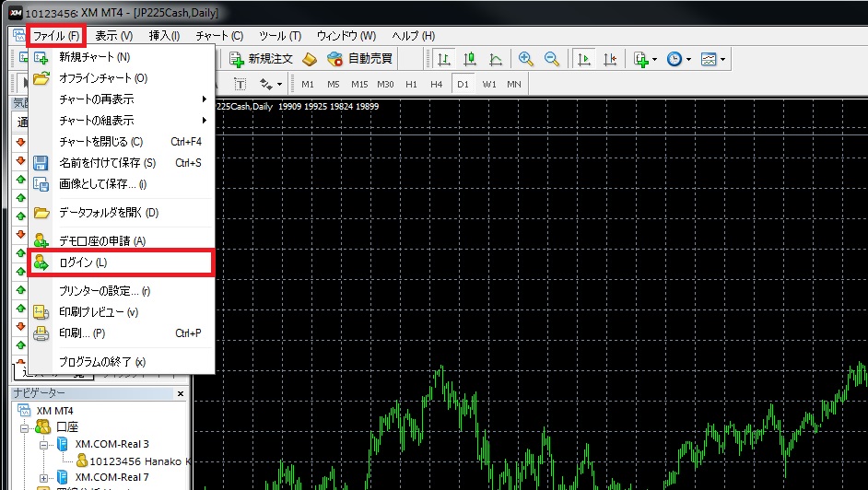The height and width of the screenshot is (490, 868).
Task: Choose 新規チャート (N) from File menu
Action: [122, 57]
